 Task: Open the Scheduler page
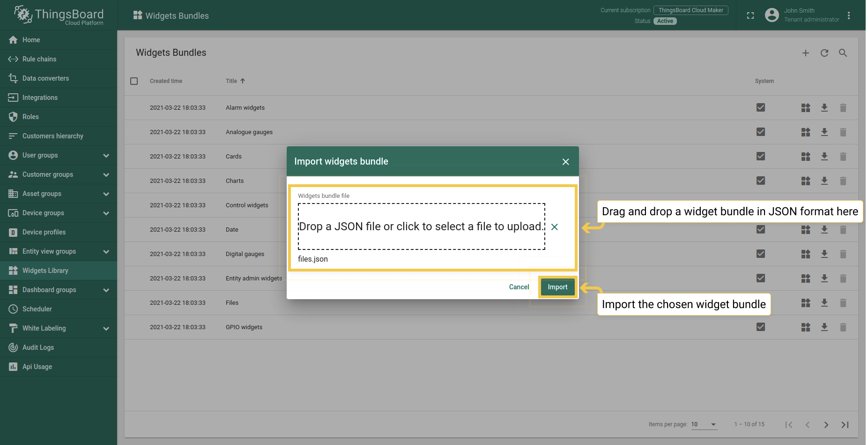[x=59, y=309]
